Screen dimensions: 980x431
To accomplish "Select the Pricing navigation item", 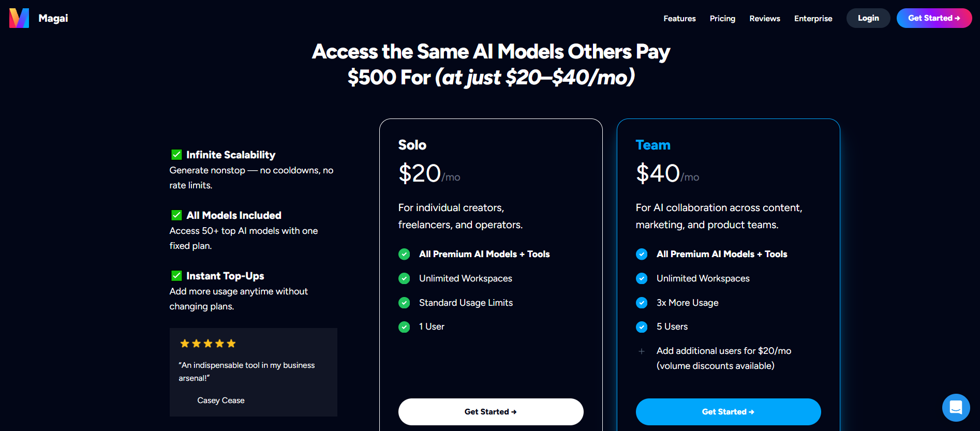I will [722, 18].
